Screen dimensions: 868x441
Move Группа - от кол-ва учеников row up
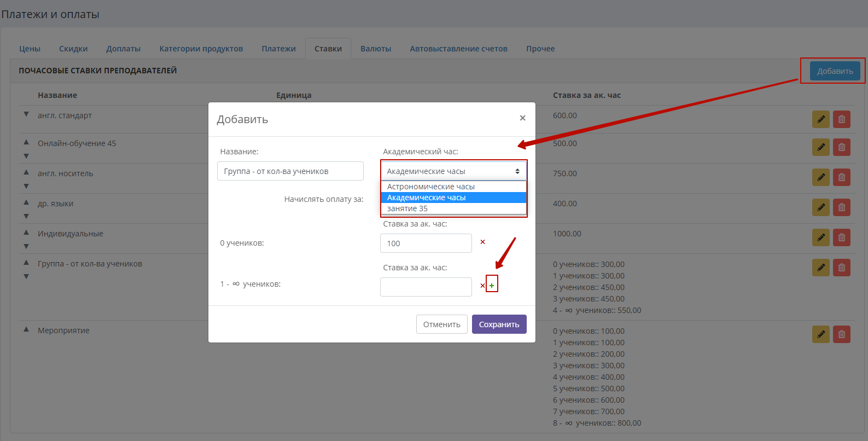pyautogui.click(x=26, y=262)
